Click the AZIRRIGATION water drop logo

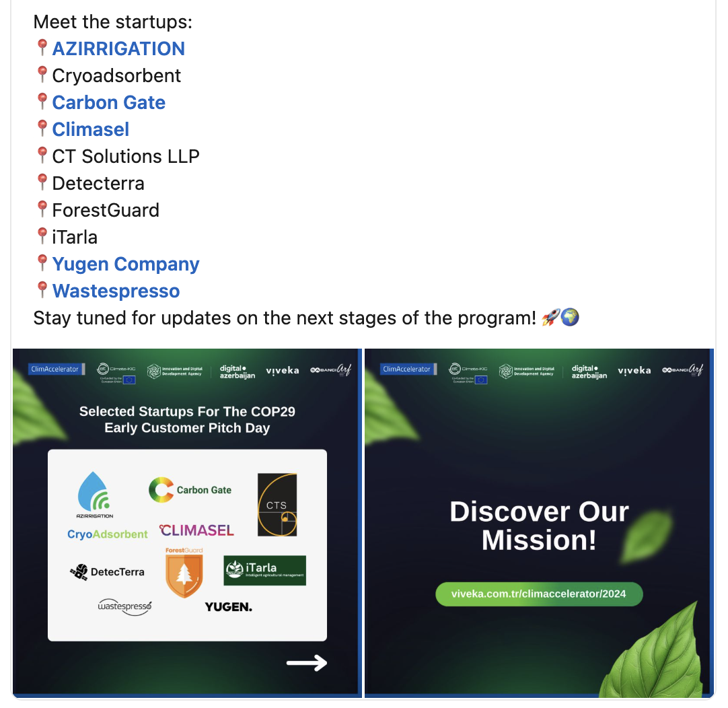point(94,495)
